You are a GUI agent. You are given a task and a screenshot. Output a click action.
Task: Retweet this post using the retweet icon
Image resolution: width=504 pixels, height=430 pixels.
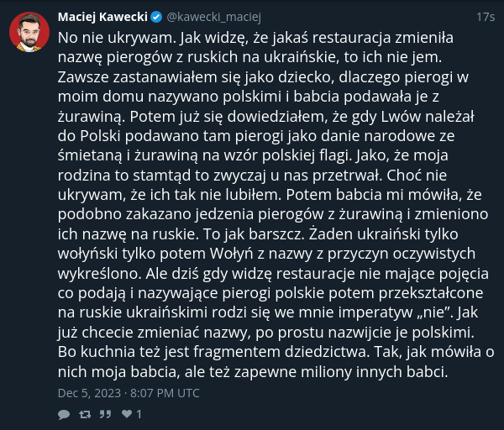85,414
